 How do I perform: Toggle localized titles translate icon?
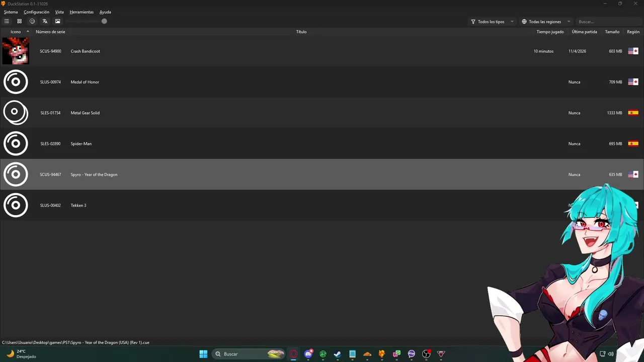45,21
